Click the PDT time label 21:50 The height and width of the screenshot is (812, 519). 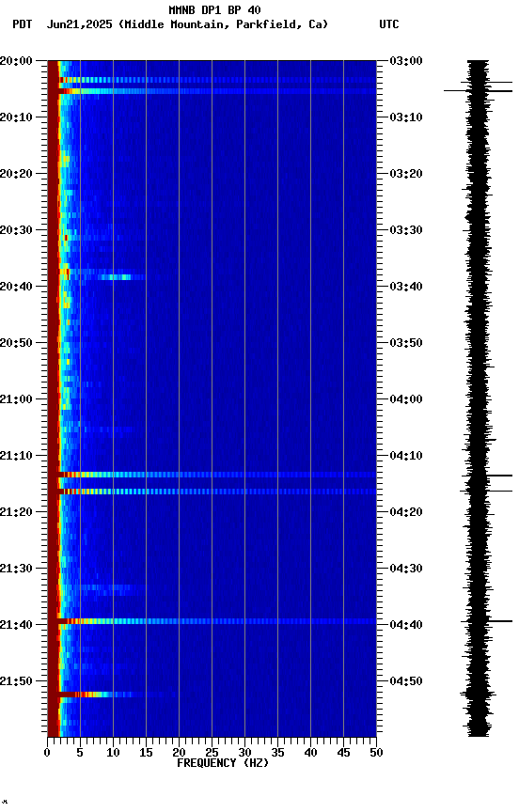click(x=16, y=681)
